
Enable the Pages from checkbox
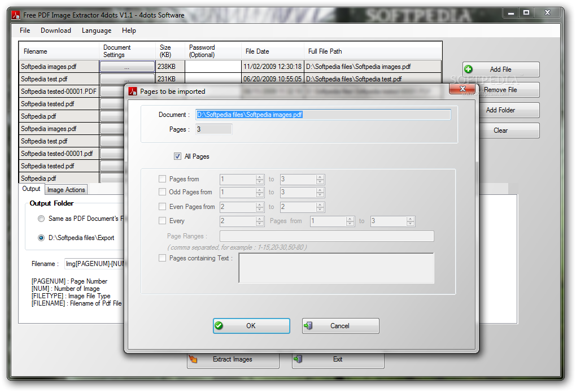[162, 179]
